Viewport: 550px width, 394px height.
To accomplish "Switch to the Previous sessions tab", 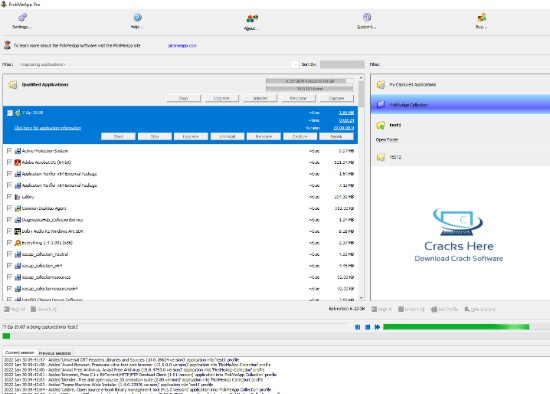I will click(55, 353).
